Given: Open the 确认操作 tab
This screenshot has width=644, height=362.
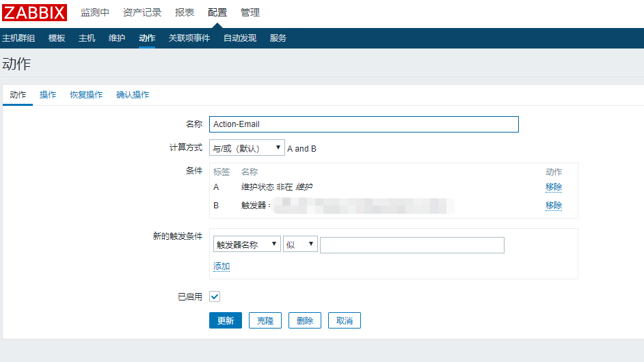Looking at the screenshot, I should (133, 95).
